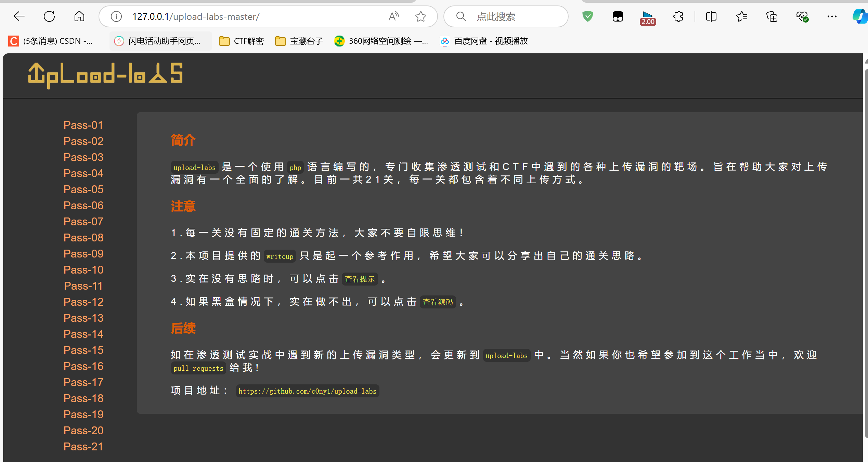The image size is (868, 462).
Task: Click the 后续 heading
Action: click(x=183, y=328)
